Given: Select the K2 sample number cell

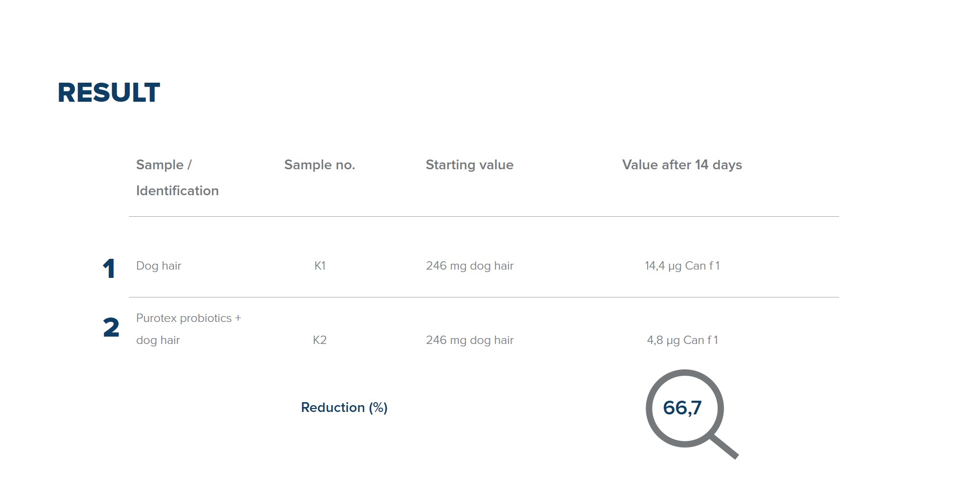Looking at the screenshot, I should (320, 340).
